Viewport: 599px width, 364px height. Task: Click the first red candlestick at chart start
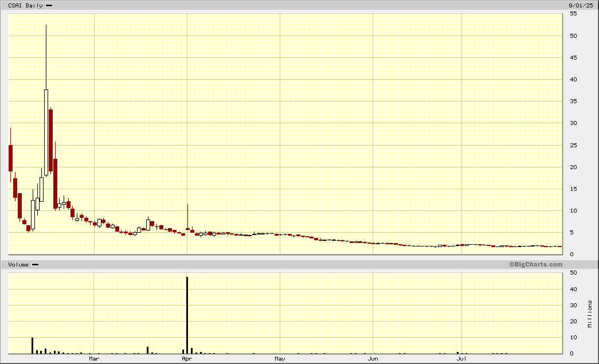point(10,158)
